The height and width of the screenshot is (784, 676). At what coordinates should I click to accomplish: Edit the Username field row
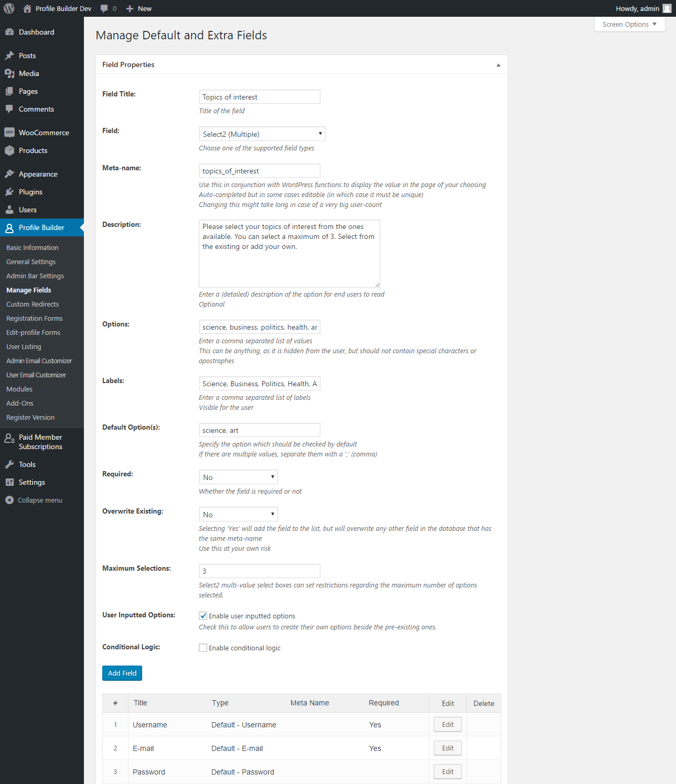[x=447, y=725]
